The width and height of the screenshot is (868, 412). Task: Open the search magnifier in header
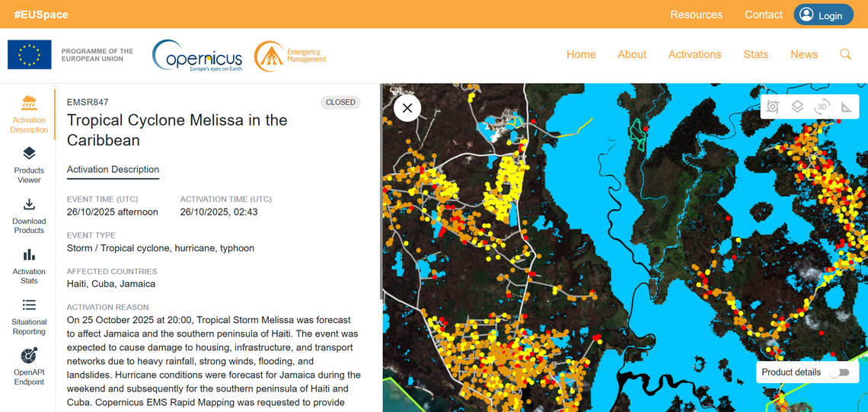click(845, 55)
